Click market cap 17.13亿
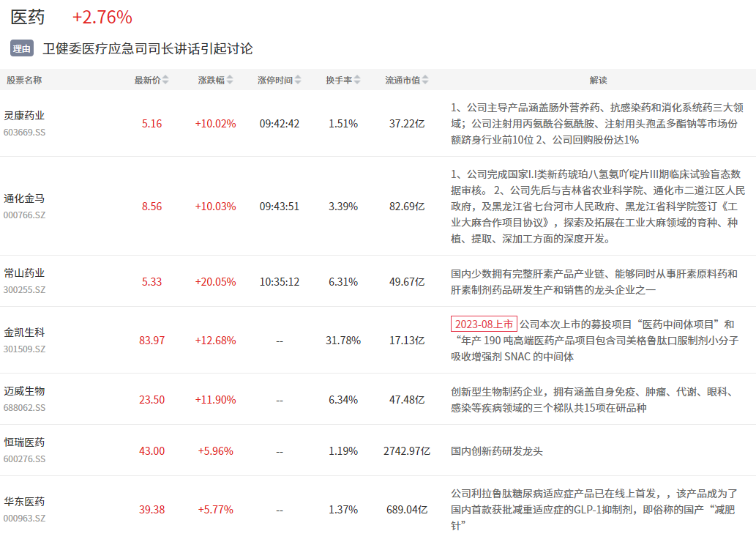The height and width of the screenshot is (542, 756). coord(407,341)
